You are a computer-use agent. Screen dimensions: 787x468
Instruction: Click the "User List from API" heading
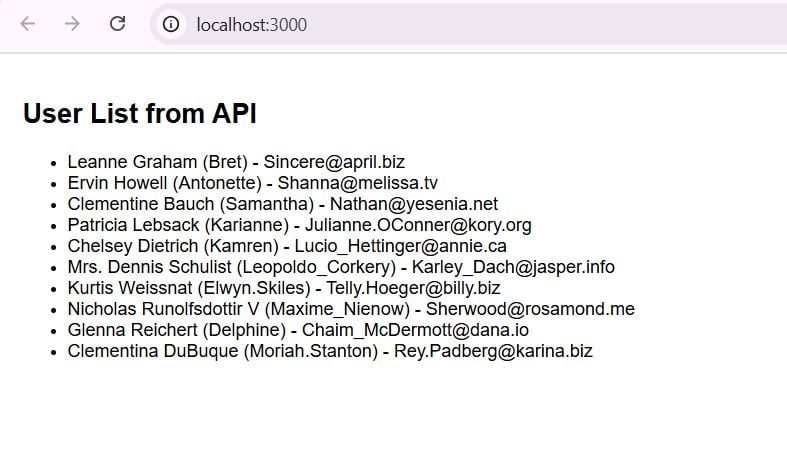pos(139,114)
